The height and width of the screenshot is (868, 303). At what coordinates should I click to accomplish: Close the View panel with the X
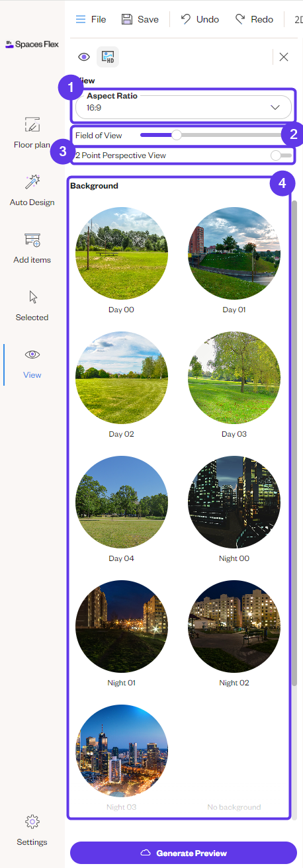[x=284, y=57]
